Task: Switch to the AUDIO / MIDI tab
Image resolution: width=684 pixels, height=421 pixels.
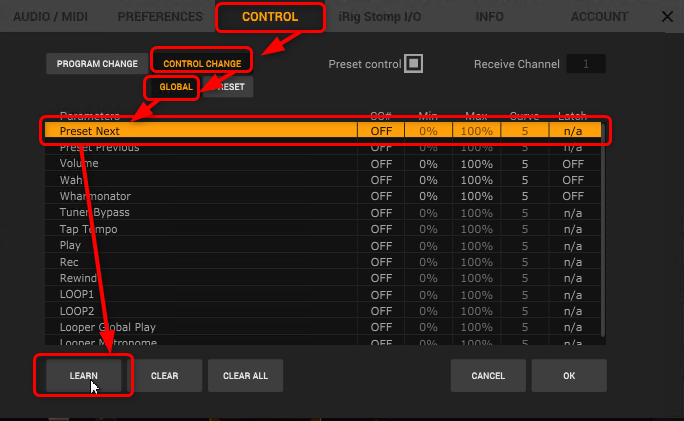Action: [50, 17]
